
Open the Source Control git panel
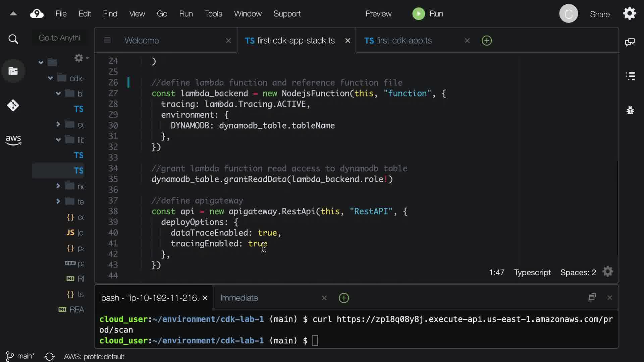pos(13,106)
